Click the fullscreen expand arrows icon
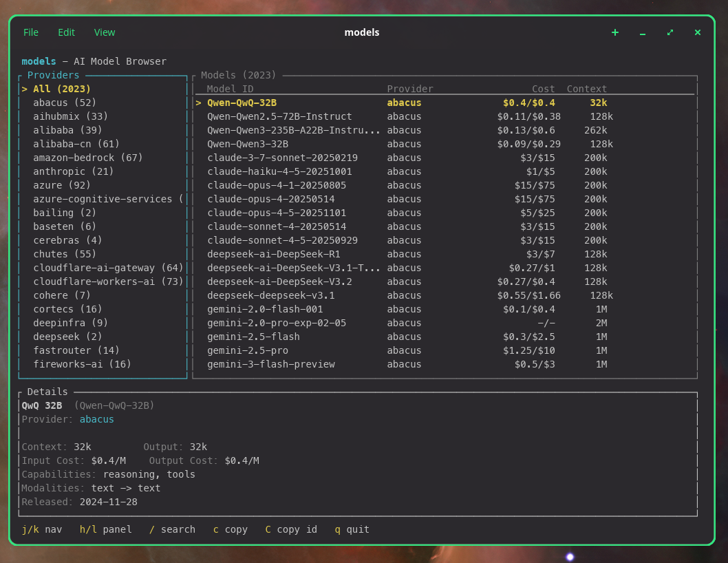The image size is (728, 563). tap(670, 32)
